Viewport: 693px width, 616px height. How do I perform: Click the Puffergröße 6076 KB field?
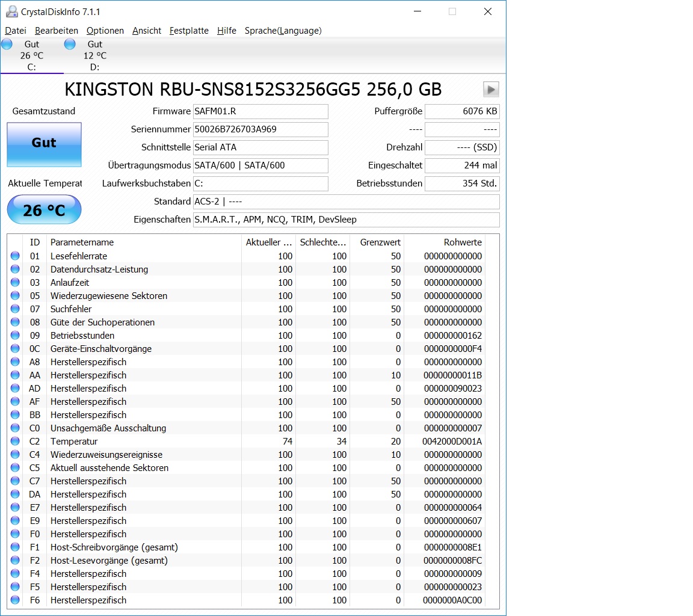click(x=462, y=111)
